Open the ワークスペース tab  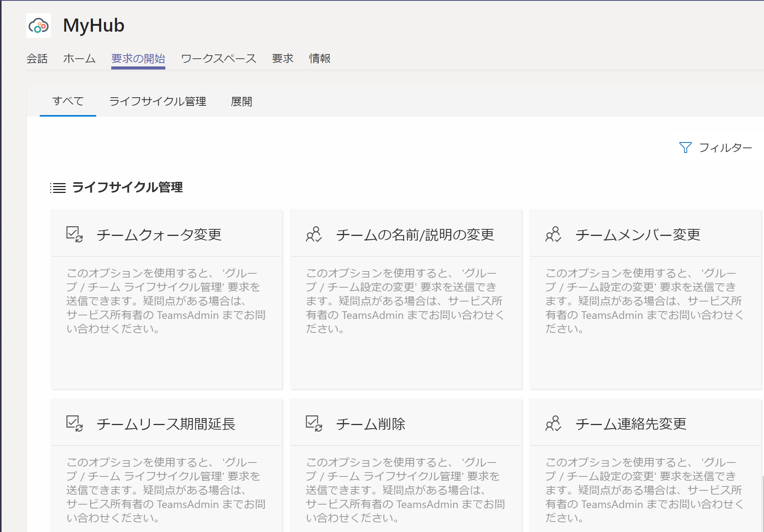219,59
